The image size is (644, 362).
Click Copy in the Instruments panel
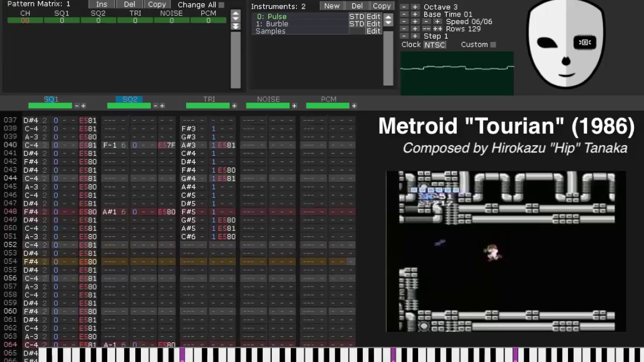coord(381,6)
